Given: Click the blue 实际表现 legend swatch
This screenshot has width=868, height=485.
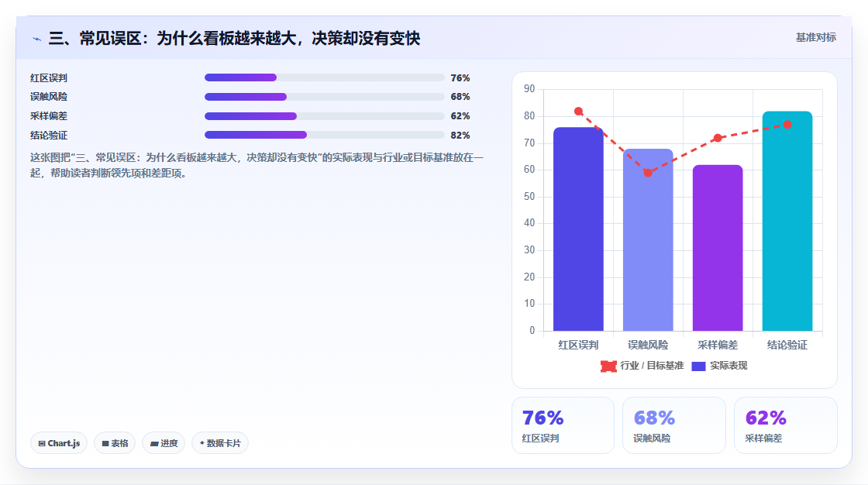Looking at the screenshot, I should (698, 366).
